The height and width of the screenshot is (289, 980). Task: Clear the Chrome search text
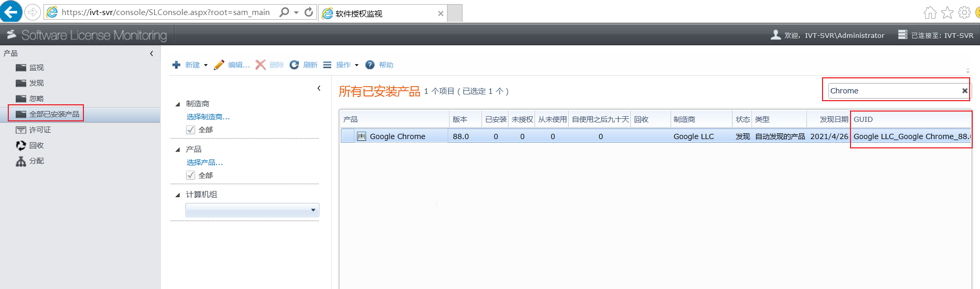965,91
